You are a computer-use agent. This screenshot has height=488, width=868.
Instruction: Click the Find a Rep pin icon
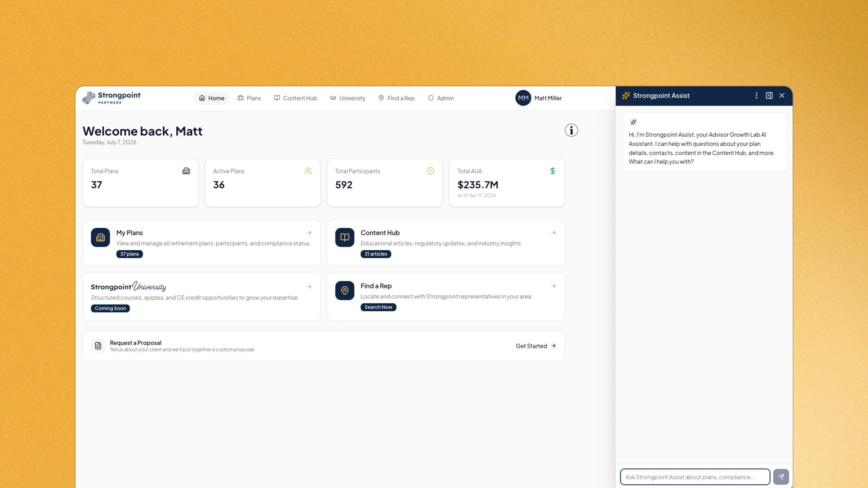click(x=345, y=291)
